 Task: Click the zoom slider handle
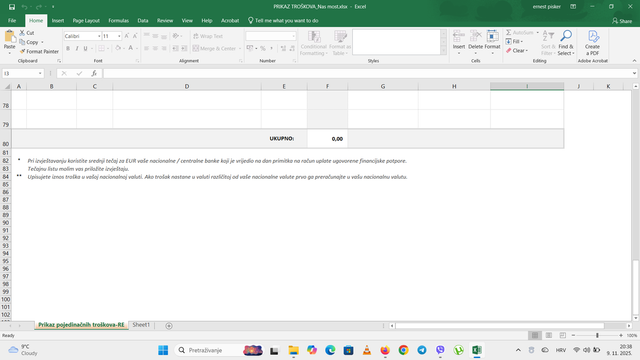pos(597,336)
